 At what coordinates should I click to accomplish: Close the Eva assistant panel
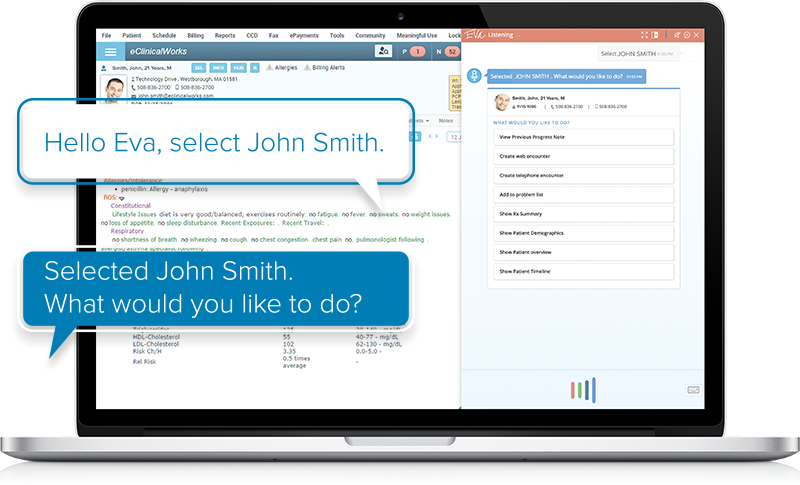click(x=696, y=35)
